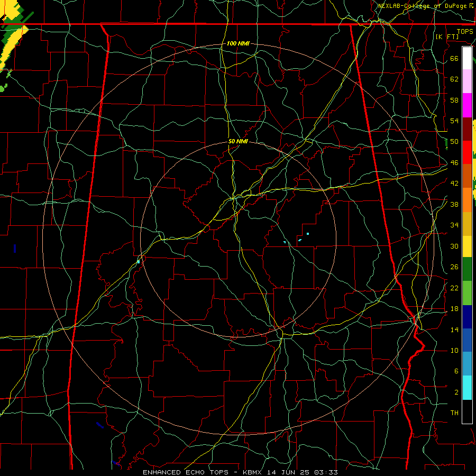Click the 50 NMI range ring label
The width and height of the screenshot is (476, 476).
click(x=238, y=141)
